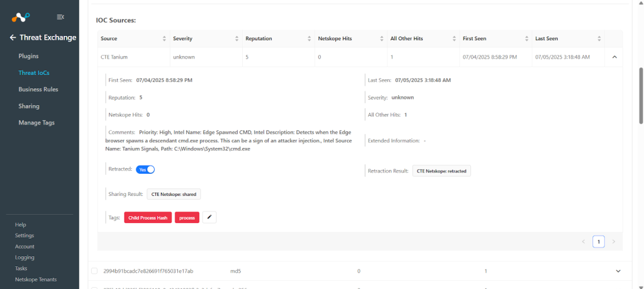Go back using Threat Exchange arrow
The height and width of the screenshot is (289, 644).
click(x=13, y=37)
